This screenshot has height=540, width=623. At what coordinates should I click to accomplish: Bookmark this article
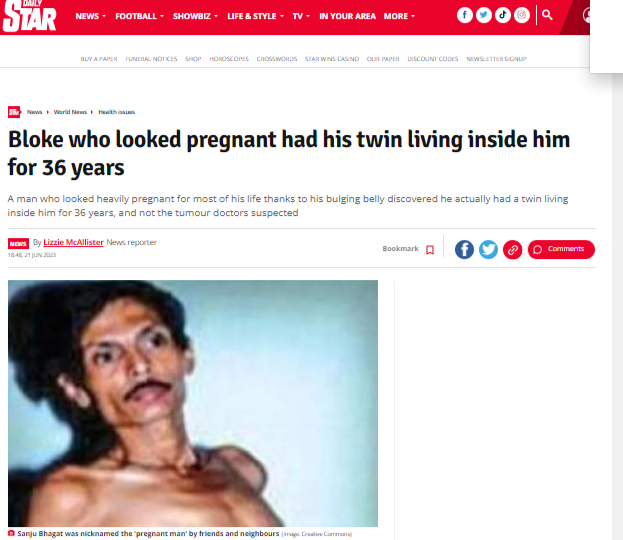(408, 249)
